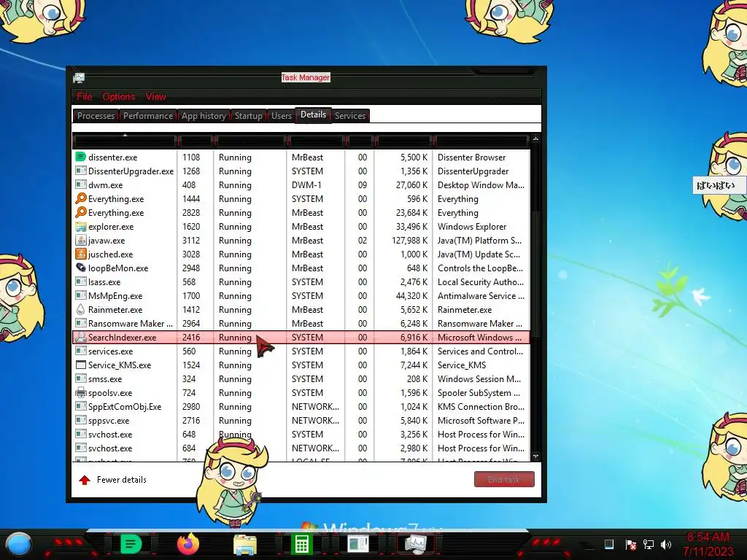Switch to the Startup tab

pyautogui.click(x=248, y=116)
